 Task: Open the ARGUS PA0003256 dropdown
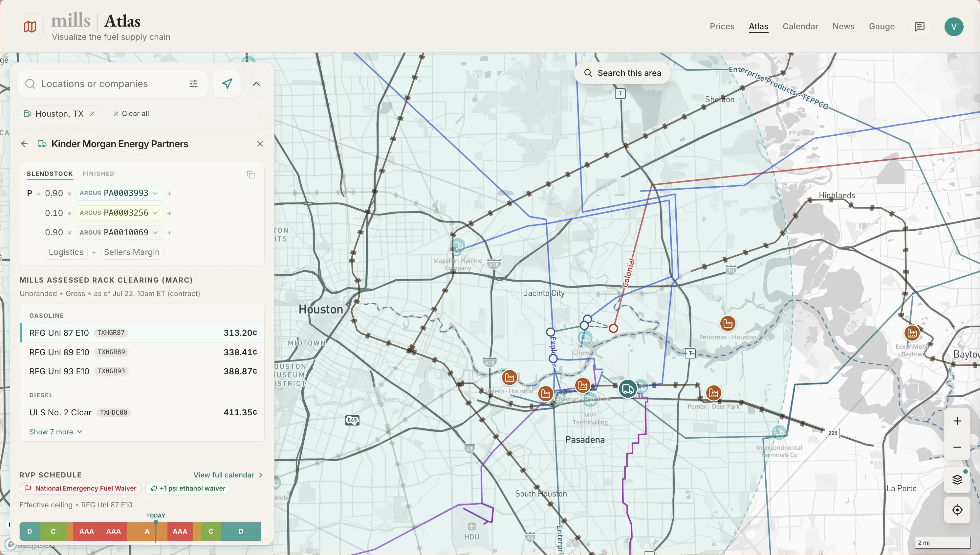click(119, 213)
